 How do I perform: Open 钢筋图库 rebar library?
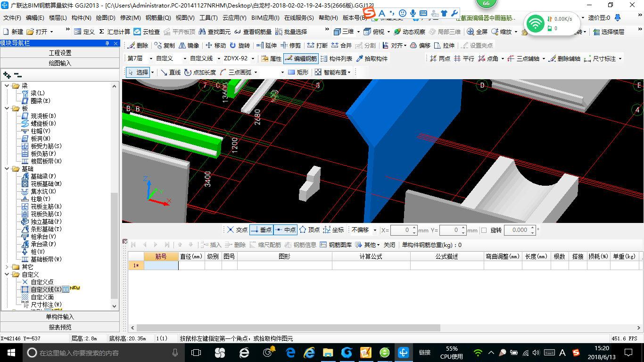click(x=336, y=245)
